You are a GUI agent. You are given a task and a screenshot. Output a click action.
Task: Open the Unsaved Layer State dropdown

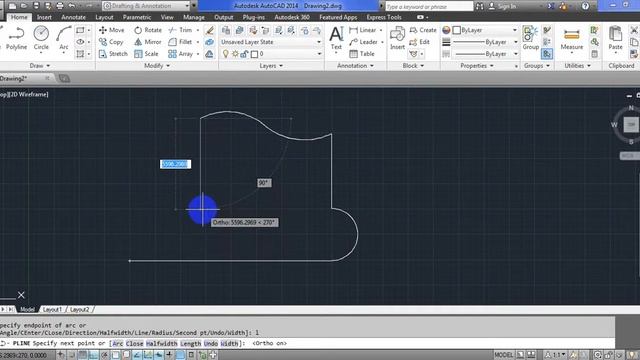click(x=271, y=42)
